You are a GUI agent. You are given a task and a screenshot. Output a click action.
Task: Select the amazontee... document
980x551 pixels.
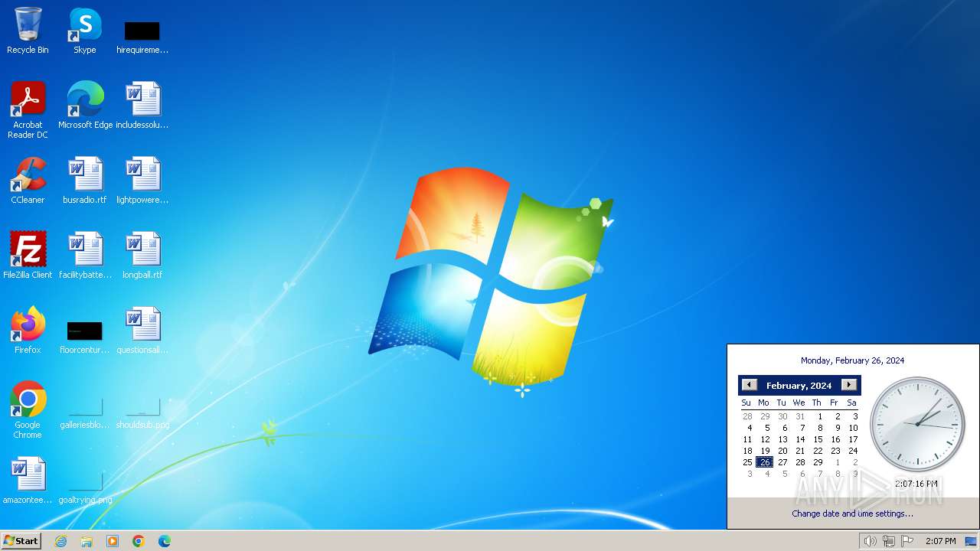(x=28, y=481)
